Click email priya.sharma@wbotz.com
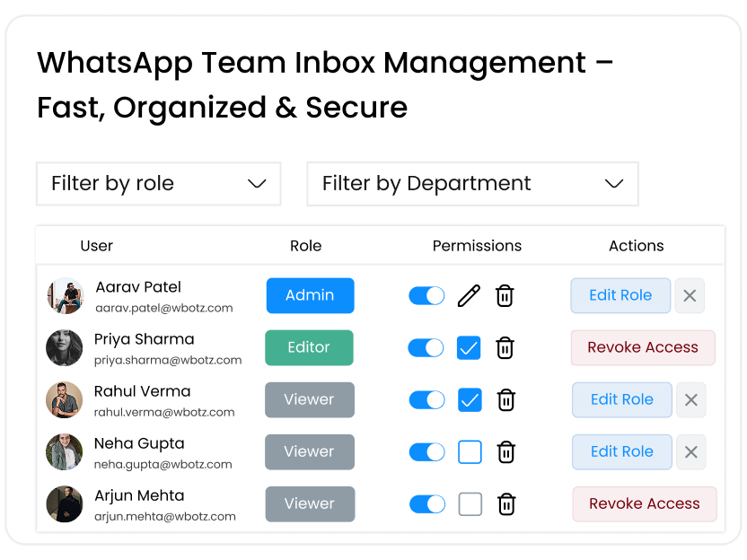The image size is (747, 560). coord(168,360)
